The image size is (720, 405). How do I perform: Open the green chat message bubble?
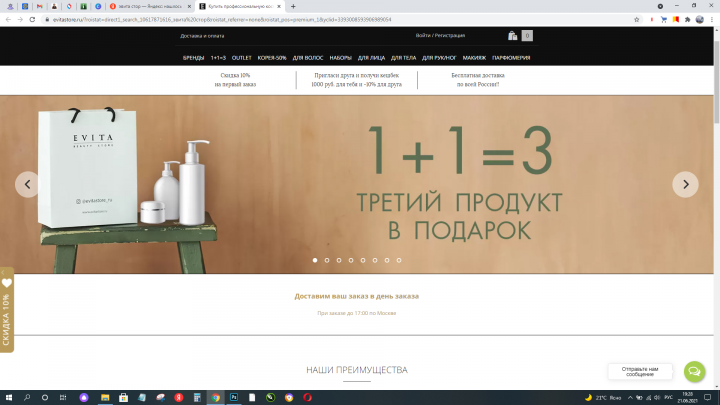tap(694, 371)
